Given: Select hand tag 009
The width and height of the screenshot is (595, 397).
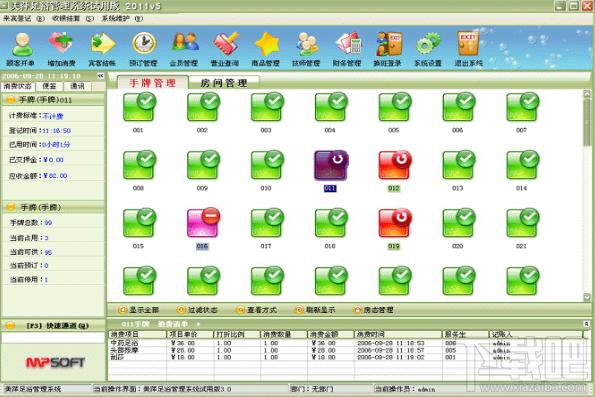Looking at the screenshot, I should tap(202, 165).
